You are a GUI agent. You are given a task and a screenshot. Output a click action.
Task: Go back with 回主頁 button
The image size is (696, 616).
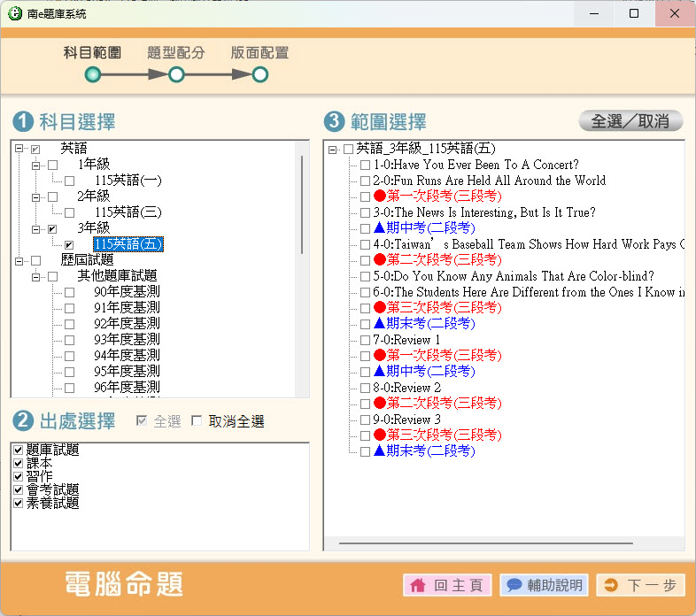447,585
